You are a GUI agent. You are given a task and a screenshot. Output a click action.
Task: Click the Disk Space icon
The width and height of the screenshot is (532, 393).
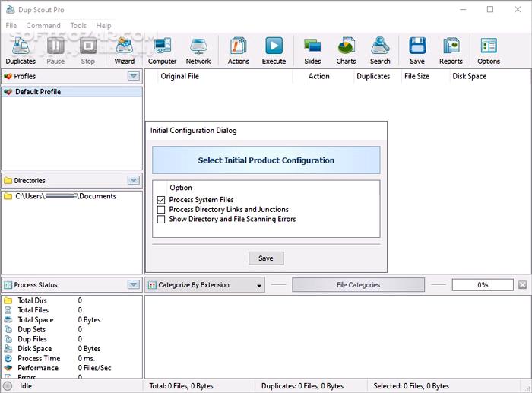[x=8, y=349]
